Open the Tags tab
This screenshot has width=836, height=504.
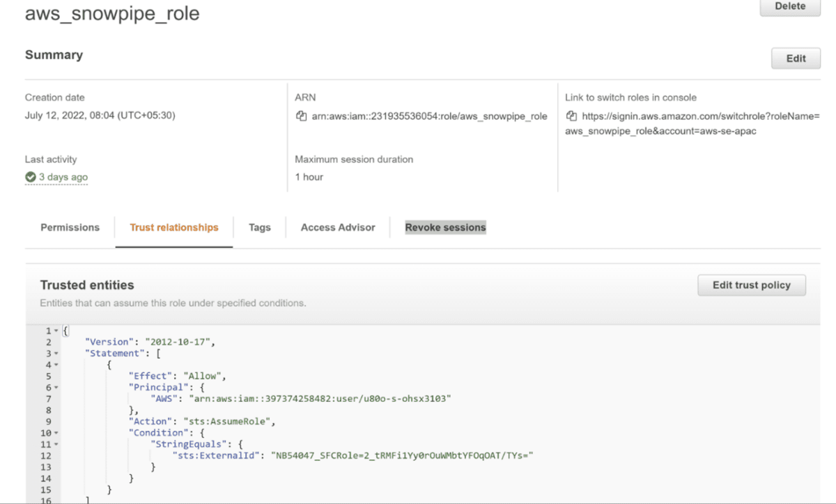pyautogui.click(x=259, y=227)
